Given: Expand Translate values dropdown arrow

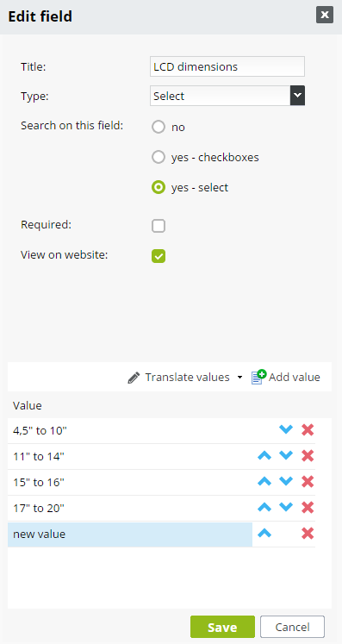Looking at the screenshot, I should (240, 378).
